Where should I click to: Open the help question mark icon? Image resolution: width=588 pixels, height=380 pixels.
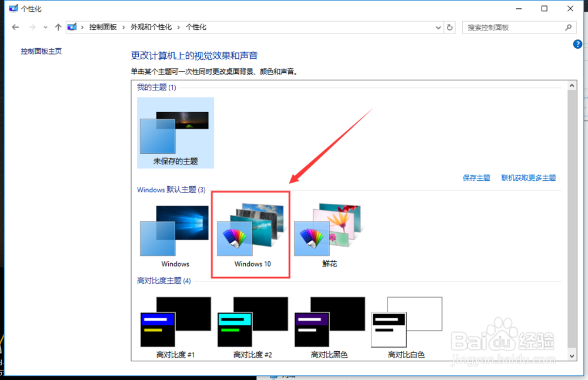[577, 44]
